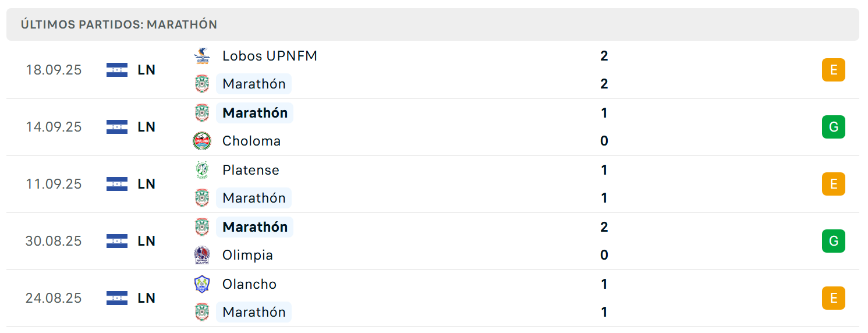Click the Platense team crest icon
The height and width of the screenshot is (333, 868).
(x=201, y=170)
